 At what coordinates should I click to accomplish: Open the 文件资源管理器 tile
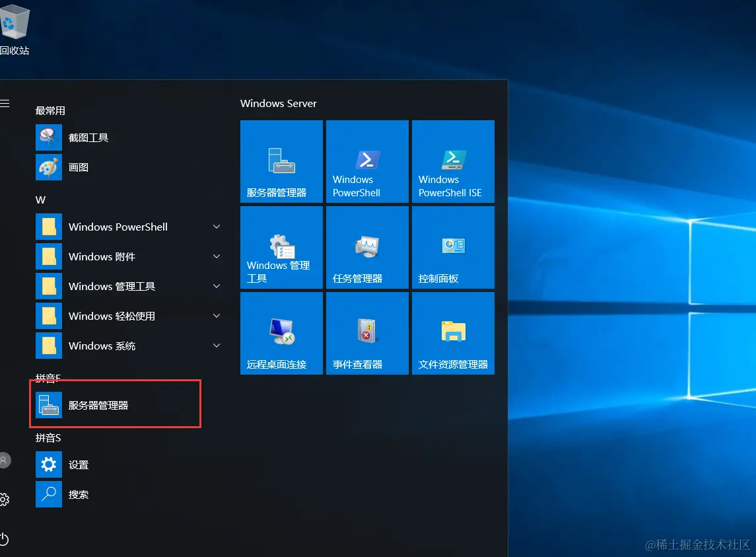pyautogui.click(x=453, y=334)
